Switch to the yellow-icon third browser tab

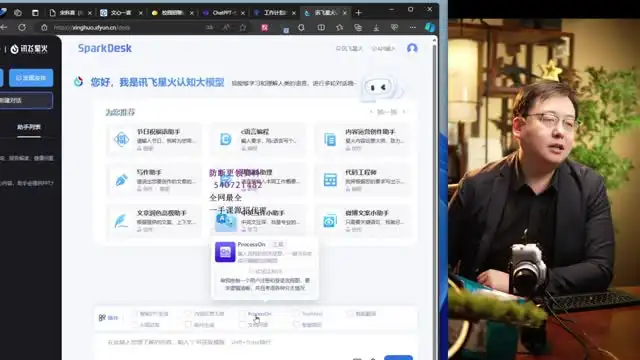click(172, 13)
